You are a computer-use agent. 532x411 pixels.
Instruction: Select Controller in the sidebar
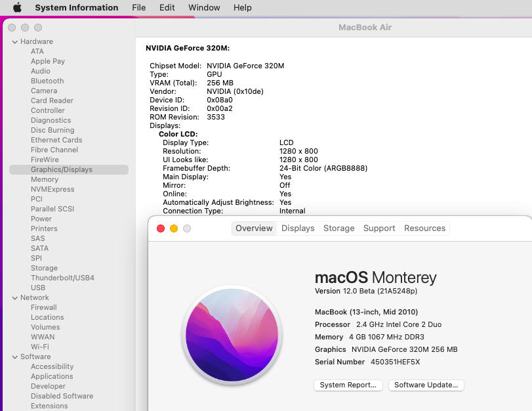coord(47,110)
